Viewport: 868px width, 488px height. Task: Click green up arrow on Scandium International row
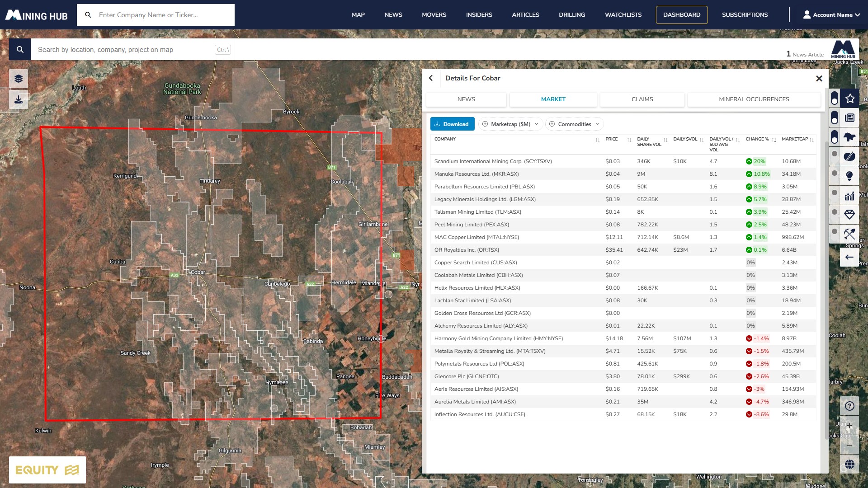click(x=749, y=161)
